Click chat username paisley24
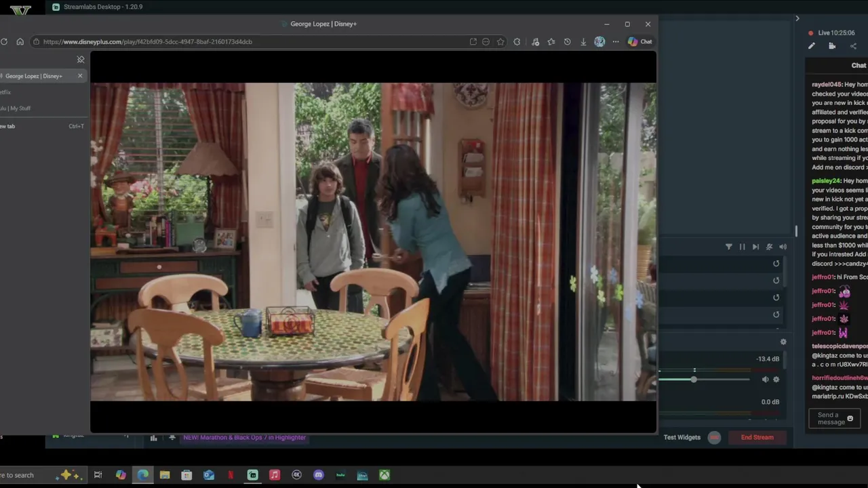868x488 pixels. 826,181
